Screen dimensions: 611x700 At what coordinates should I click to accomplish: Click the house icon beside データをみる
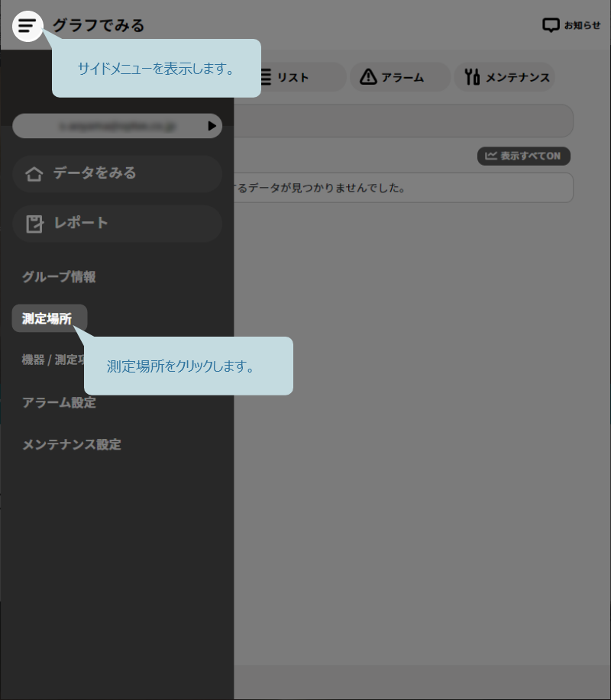tap(34, 173)
